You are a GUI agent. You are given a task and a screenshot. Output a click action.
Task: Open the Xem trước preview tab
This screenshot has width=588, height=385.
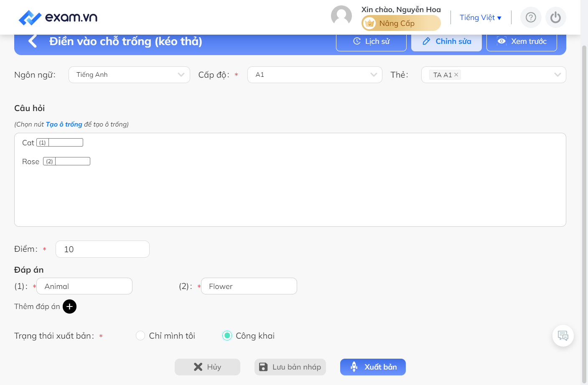522,41
